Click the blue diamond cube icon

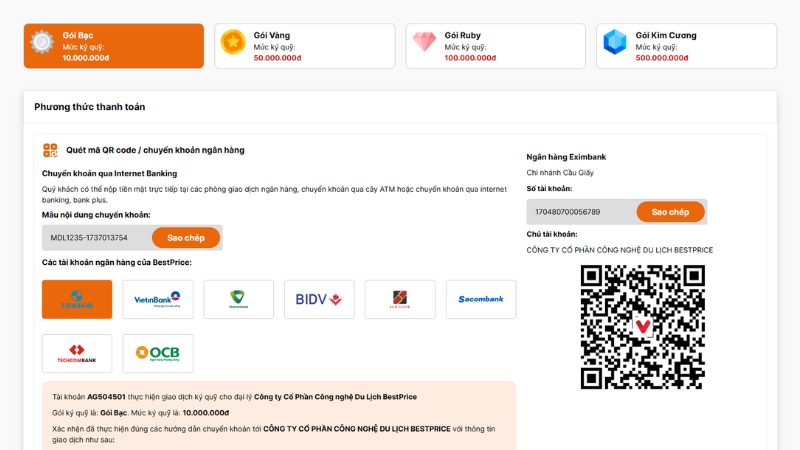click(x=615, y=42)
